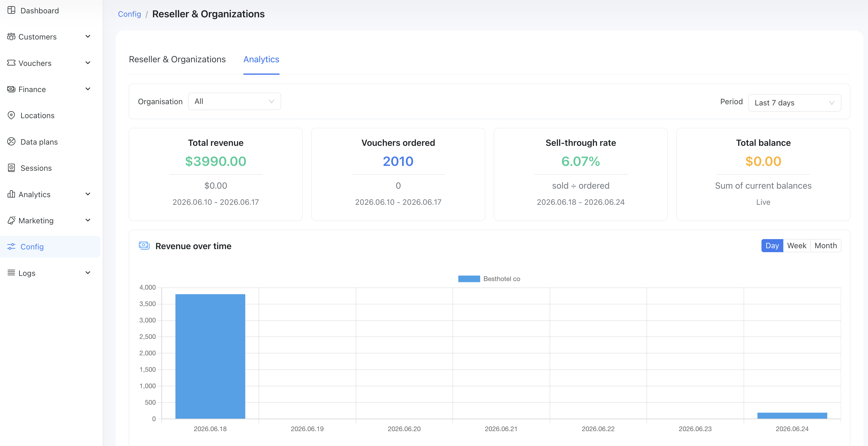Click the Vouchers ordered 2010 value

pos(398,161)
